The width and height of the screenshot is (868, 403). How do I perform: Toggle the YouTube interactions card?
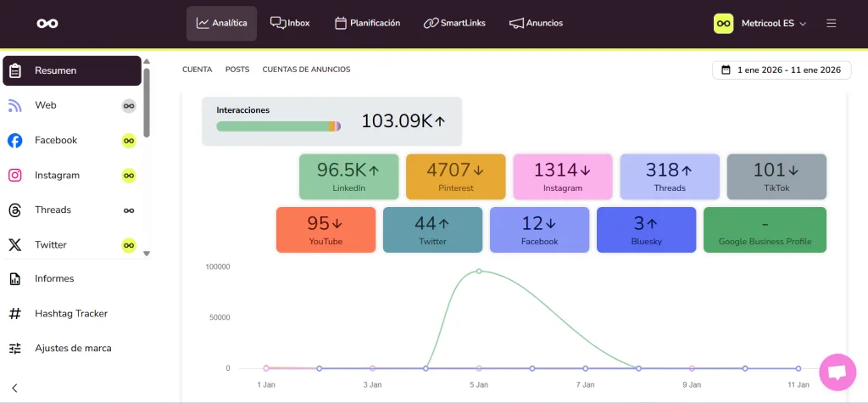point(325,230)
